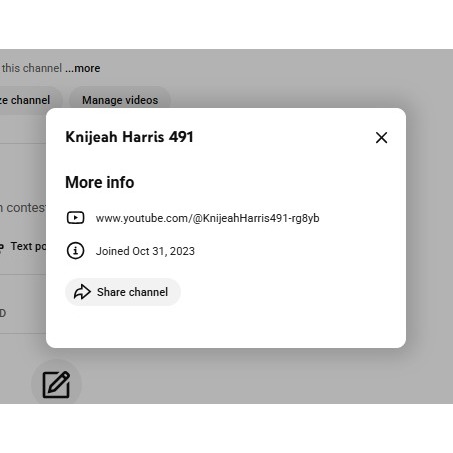Click the info icon next to Joined date
This screenshot has height=453, width=453.
click(75, 251)
